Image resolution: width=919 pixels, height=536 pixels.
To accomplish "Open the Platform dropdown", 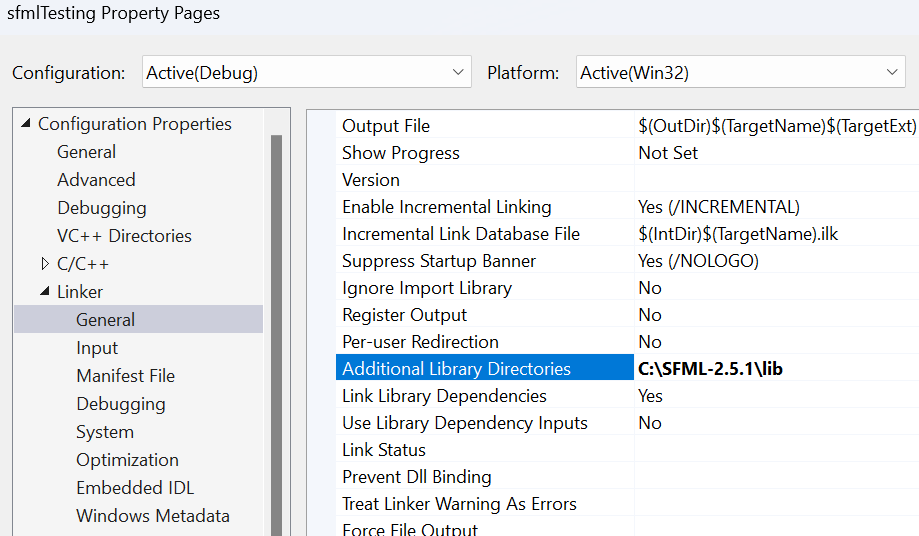I will (741, 72).
